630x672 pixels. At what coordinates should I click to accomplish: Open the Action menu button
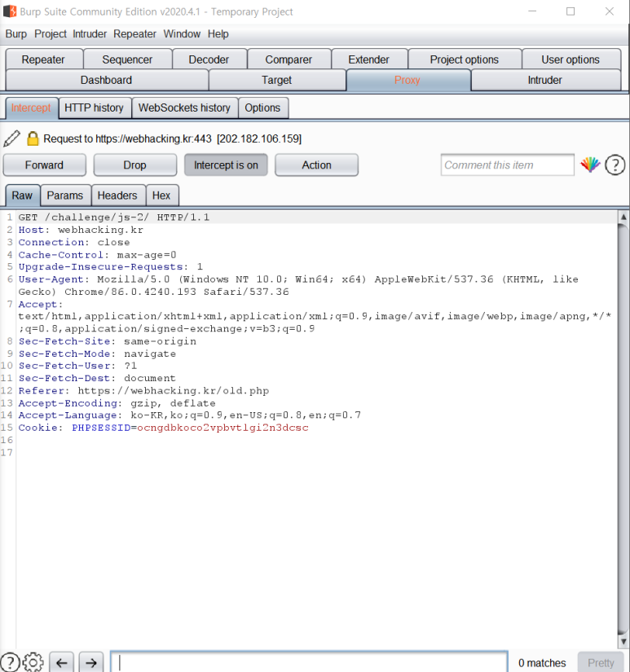[x=316, y=165]
